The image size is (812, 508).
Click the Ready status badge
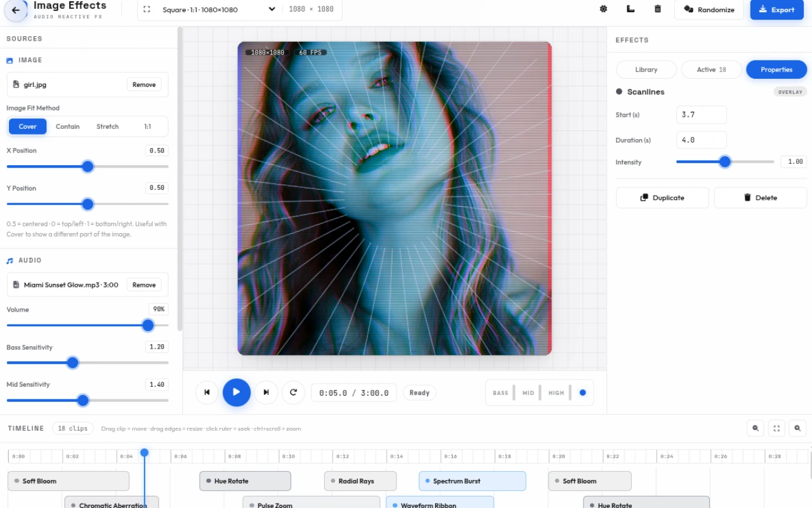point(419,392)
